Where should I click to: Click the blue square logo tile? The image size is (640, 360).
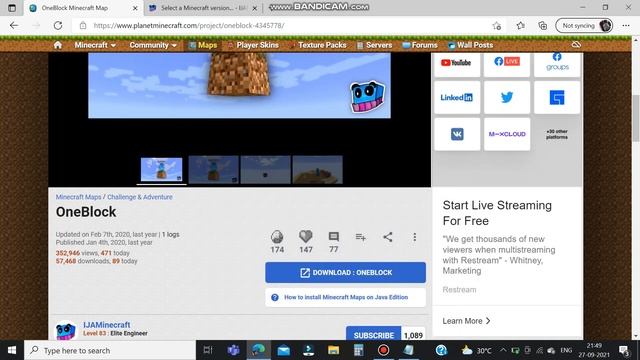tap(557, 97)
